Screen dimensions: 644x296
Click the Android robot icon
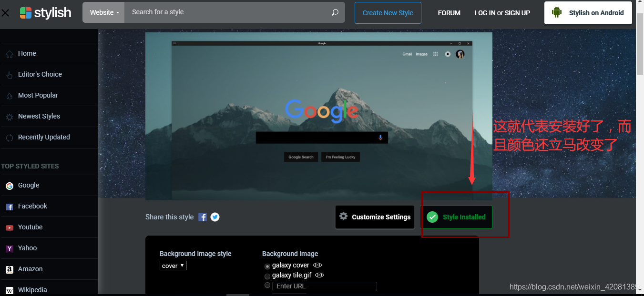[x=556, y=12]
